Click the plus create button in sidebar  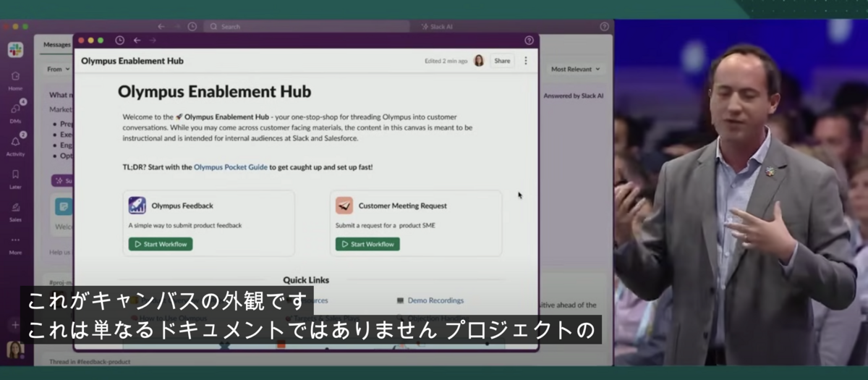[14, 325]
